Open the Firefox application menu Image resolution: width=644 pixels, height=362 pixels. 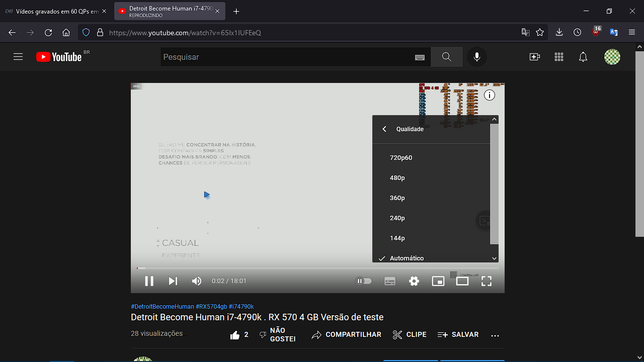pyautogui.click(x=632, y=33)
